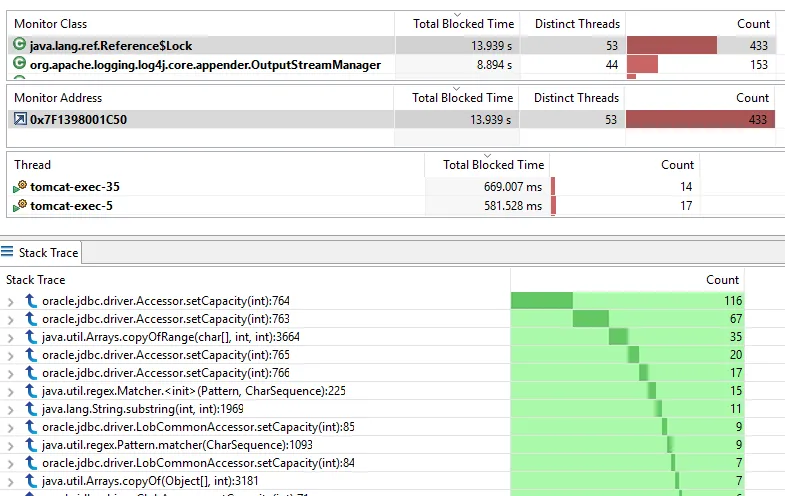Click address icon beside 0x7F1398001C50

(x=20, y=119)
